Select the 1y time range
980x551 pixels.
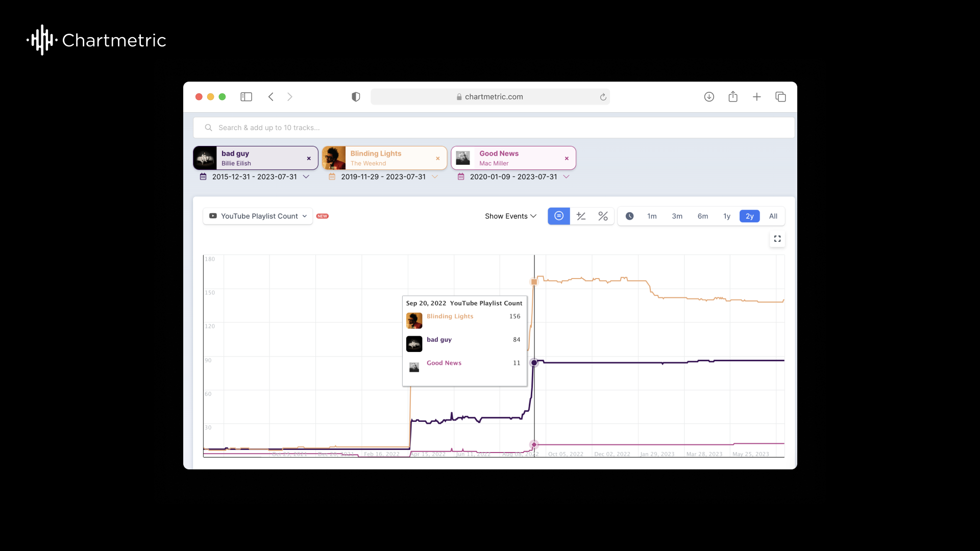(727, 216)
